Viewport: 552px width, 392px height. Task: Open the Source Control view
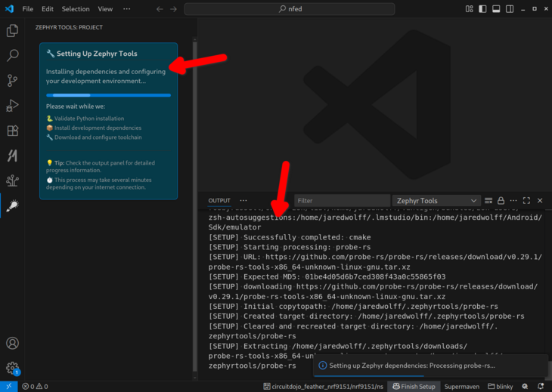click(x=12, y=81)
